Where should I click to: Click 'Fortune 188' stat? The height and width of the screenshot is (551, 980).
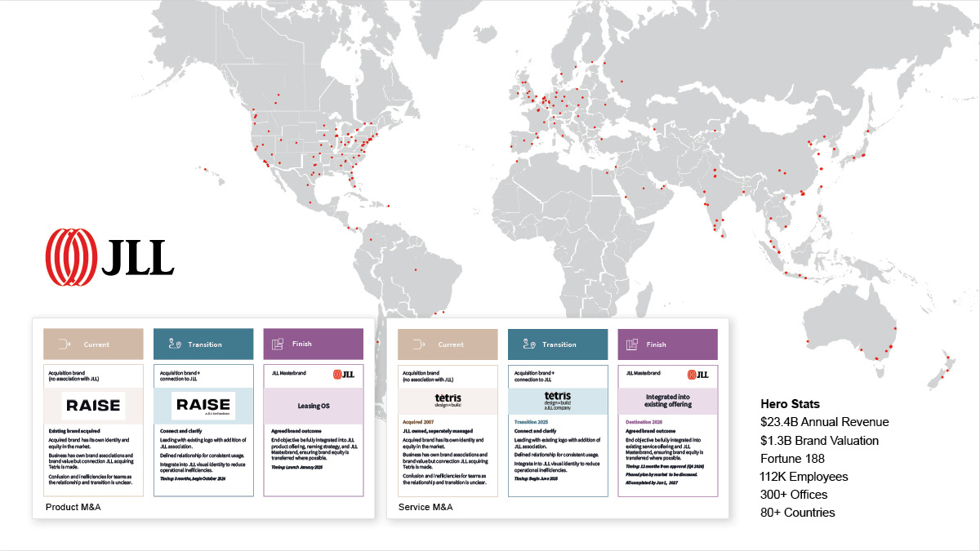coord(792,459)
